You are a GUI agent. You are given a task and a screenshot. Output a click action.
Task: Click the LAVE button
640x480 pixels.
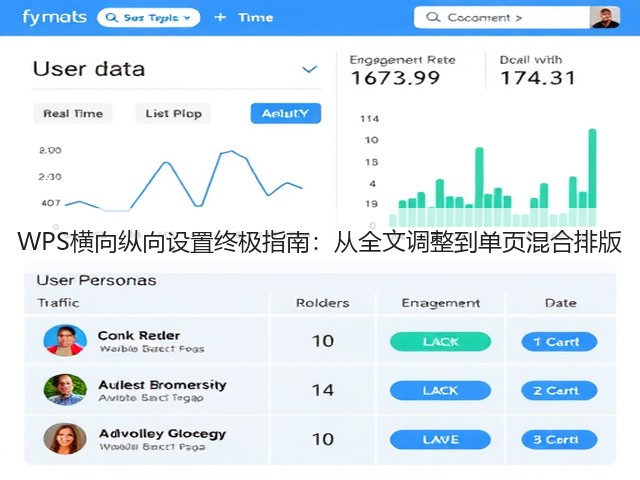(x=440, y=440)
